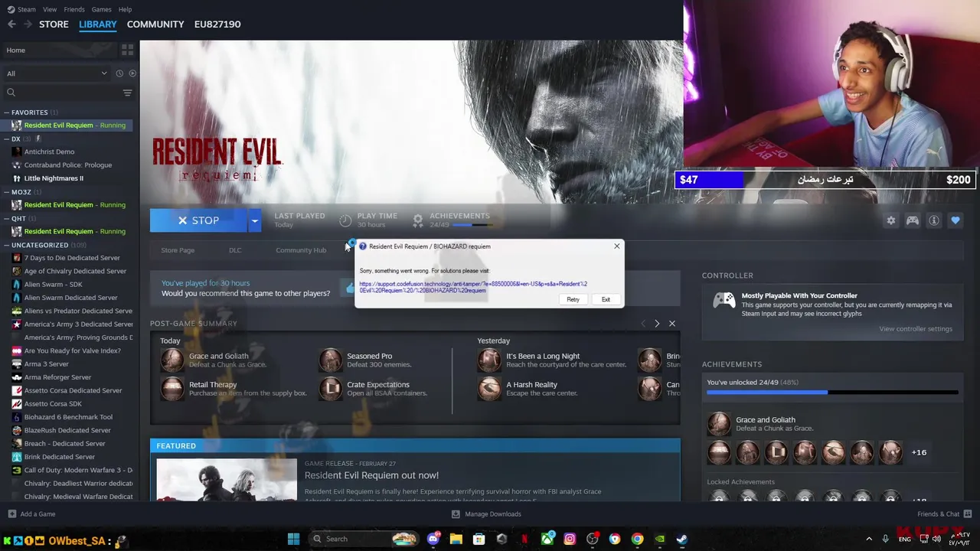Screen dimensions: 980x551
Task: Open the Community Hub link
Action: pos(301,250)
